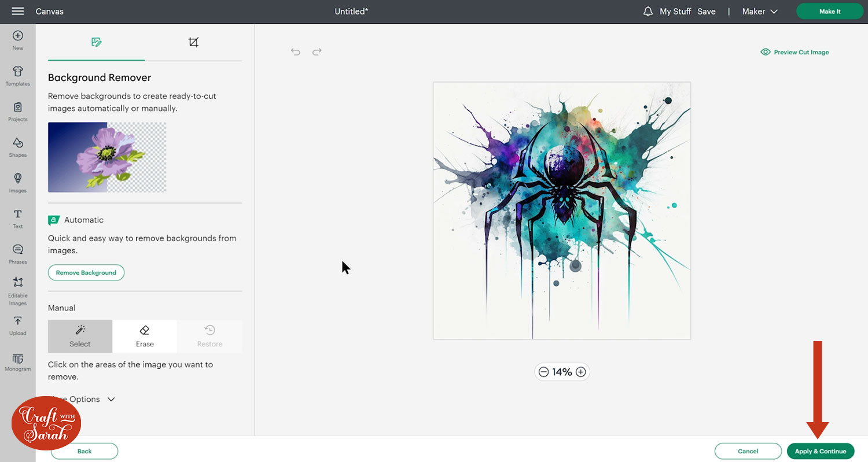Click the spider watercolor image on canvas
The width and height of the screenshot is (868, 462).
coord(562,210)
